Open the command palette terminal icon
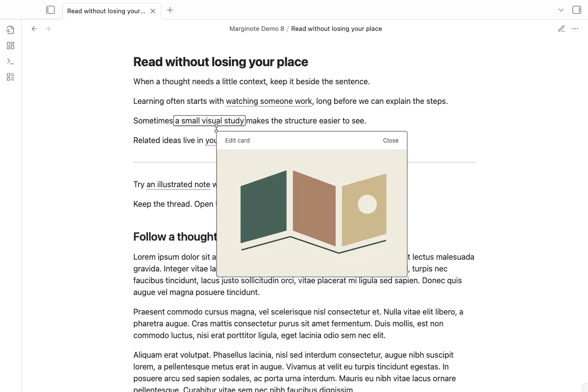The image size is (588, 392). pos(10,61)
